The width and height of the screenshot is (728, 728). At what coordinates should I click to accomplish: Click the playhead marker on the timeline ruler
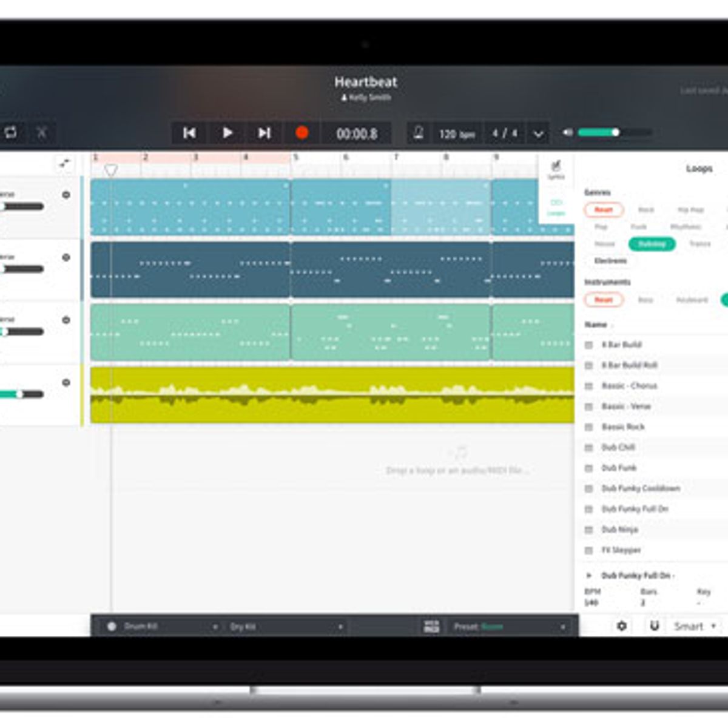pyautogui.click(x=110, y=170)
